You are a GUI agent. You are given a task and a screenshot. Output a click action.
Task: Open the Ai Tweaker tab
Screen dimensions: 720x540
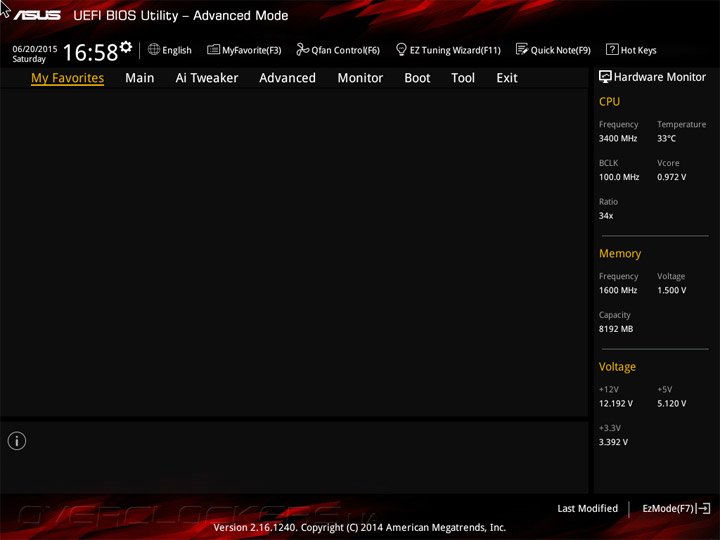(x=207, y=78)
